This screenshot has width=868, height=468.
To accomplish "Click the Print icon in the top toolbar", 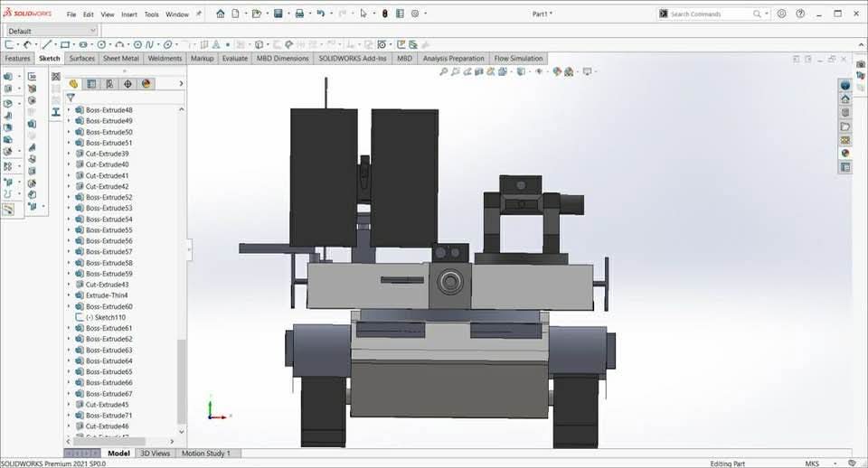I will point(300,14).
